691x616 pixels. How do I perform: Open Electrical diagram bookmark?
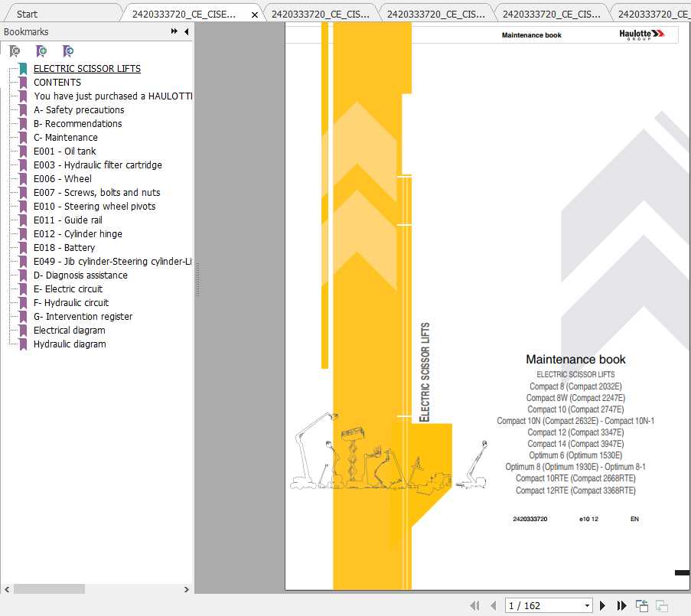[70, 330]
